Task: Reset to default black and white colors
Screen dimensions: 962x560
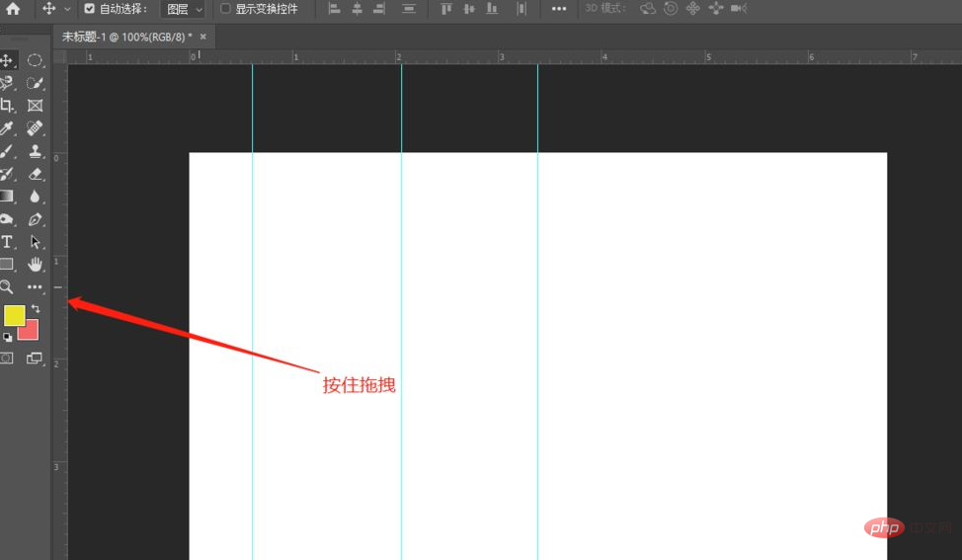Action: tap(7, 337)
